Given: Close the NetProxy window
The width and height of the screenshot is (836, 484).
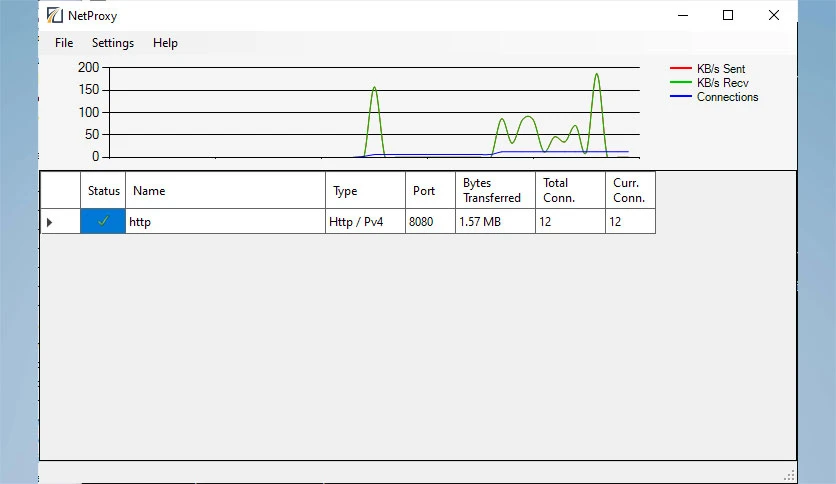Looking at the screenshot, I should [x=774, y=15].
